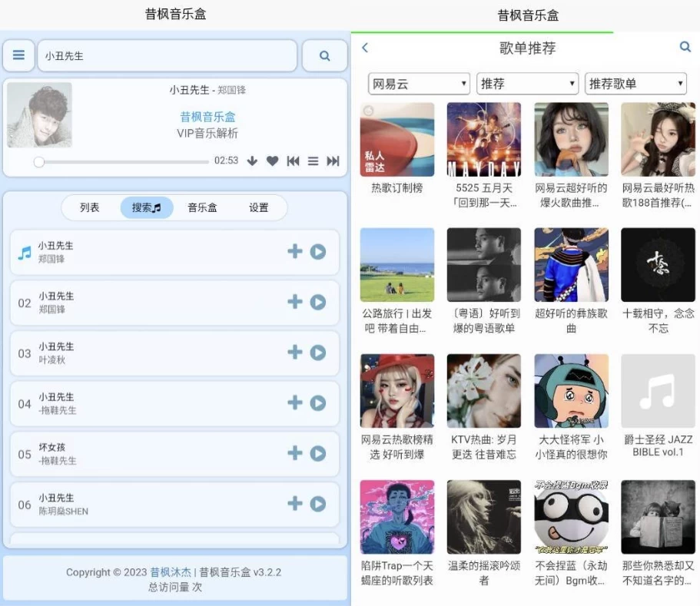Add 陈玥燊SHEN song to playlist

click(295, 504)
